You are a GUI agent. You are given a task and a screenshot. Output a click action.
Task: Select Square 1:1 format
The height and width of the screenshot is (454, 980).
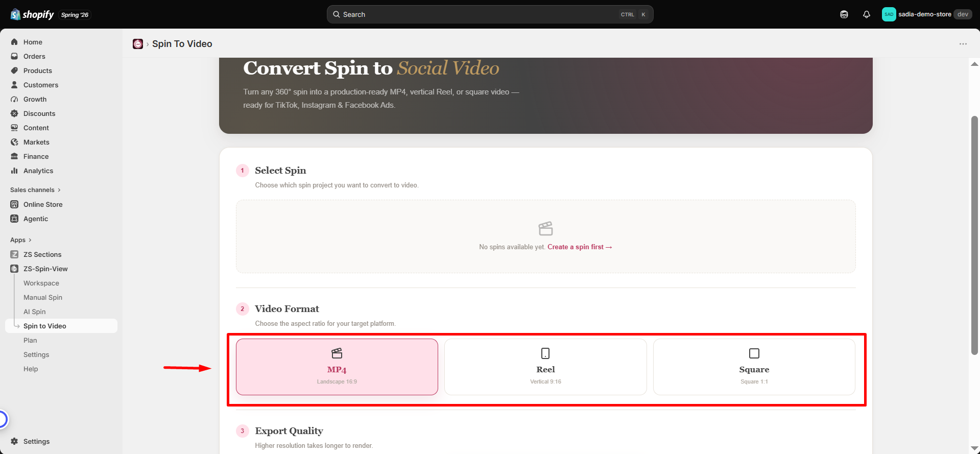754,367
